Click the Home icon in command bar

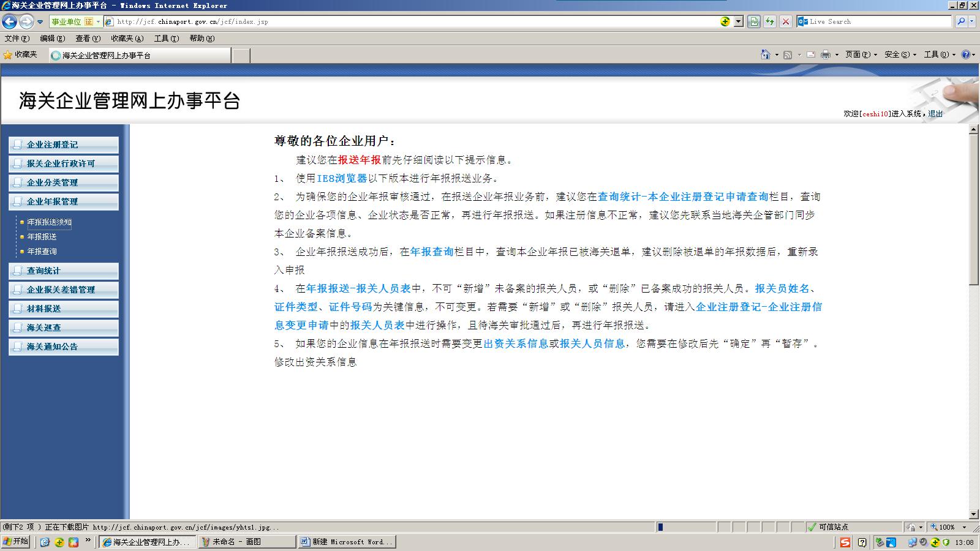pos(765,54)
